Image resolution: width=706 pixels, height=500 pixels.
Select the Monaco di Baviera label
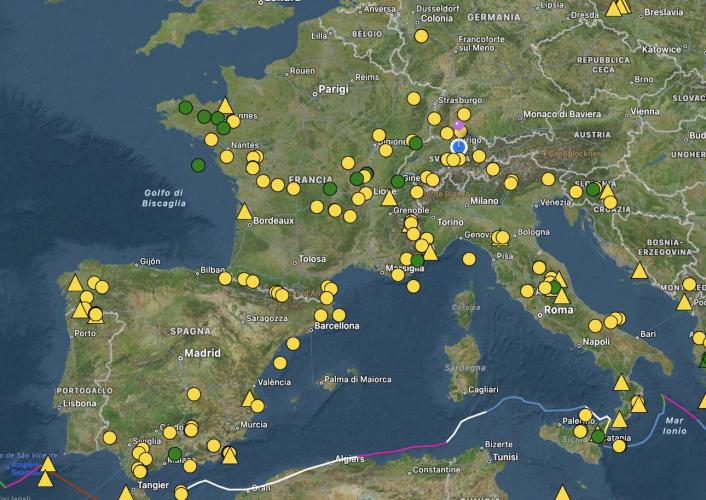(562, 114)
